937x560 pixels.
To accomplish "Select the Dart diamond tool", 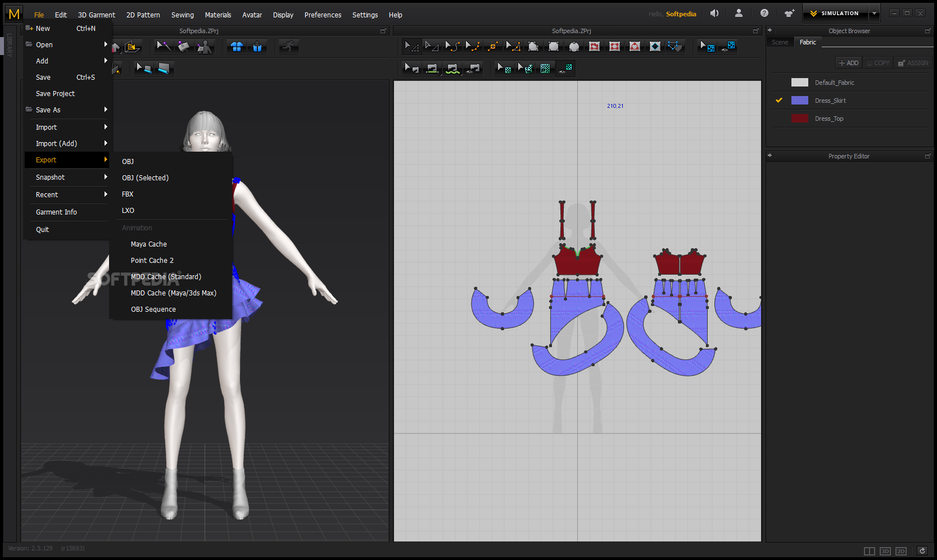I will 655,47.
